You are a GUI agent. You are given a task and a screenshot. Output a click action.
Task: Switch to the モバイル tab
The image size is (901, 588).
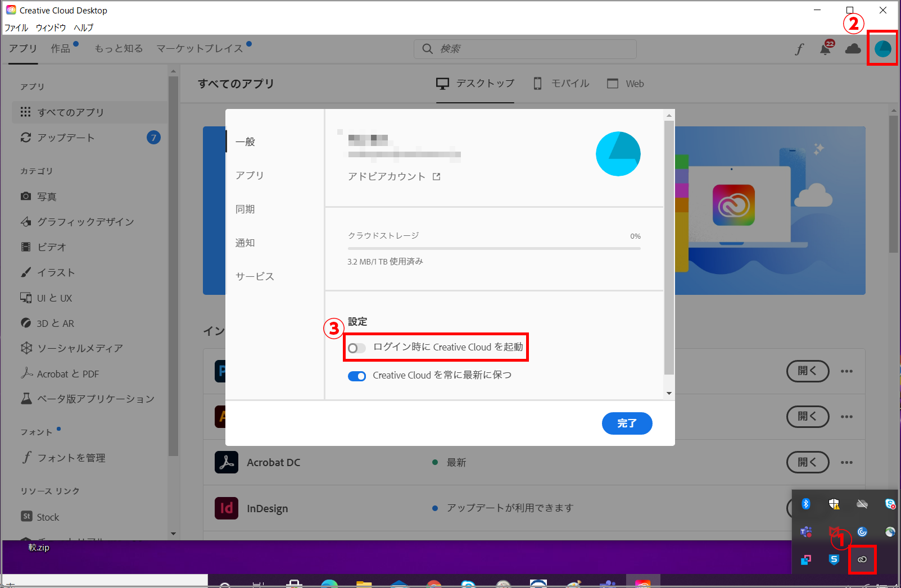(x=560, y=83)
